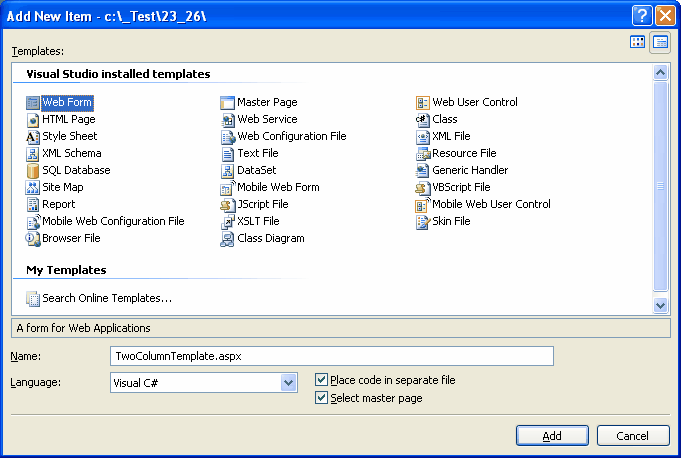Click the "Text File" label

258,153
